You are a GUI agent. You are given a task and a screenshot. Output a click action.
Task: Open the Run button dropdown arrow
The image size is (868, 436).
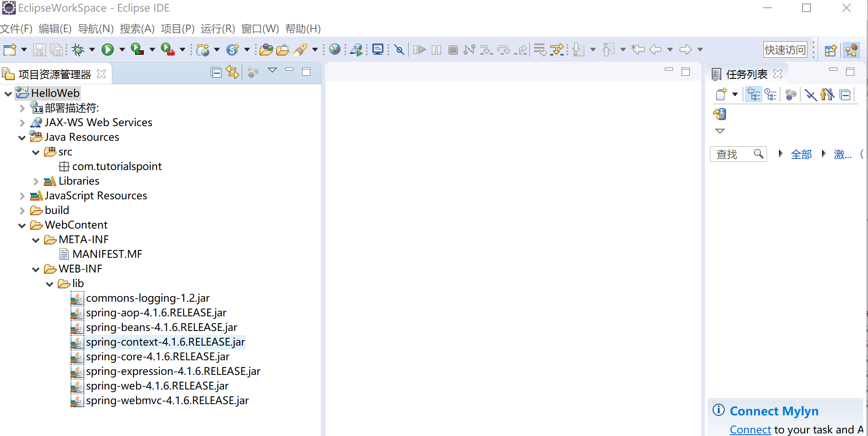coord(122,50)
